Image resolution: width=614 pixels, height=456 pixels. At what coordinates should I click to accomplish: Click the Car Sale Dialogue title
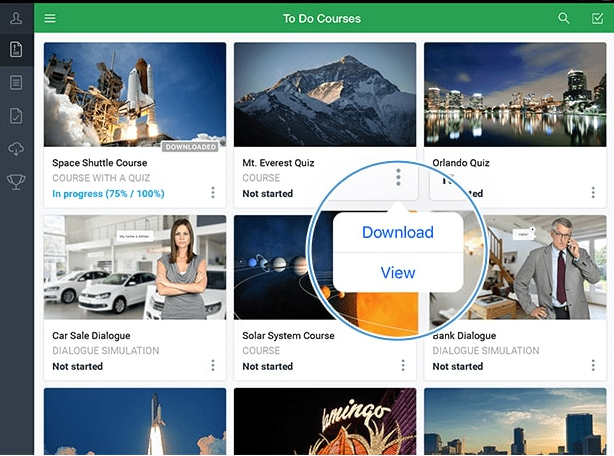[91, 336]
